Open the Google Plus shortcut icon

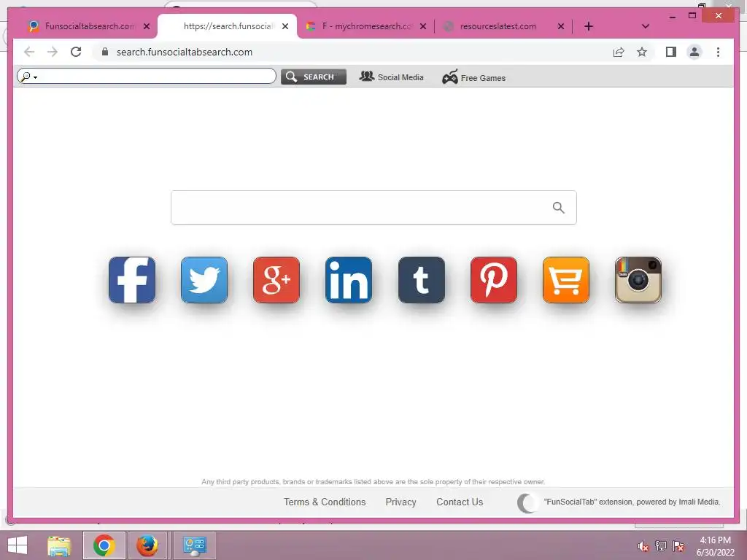tap(276, 280)
